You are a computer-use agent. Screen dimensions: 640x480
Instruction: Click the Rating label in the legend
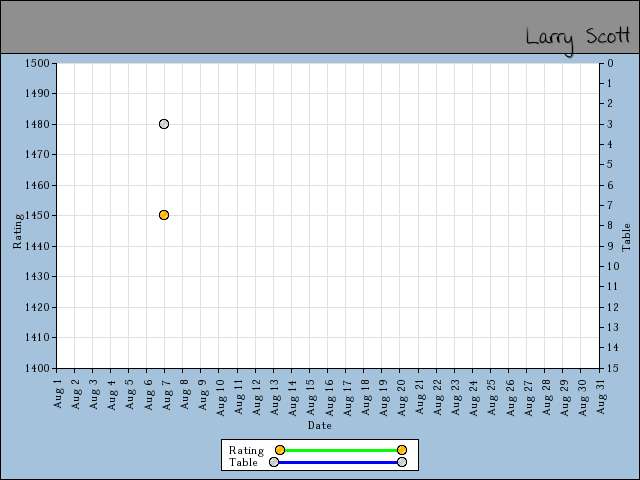click(x=246, y=450)
